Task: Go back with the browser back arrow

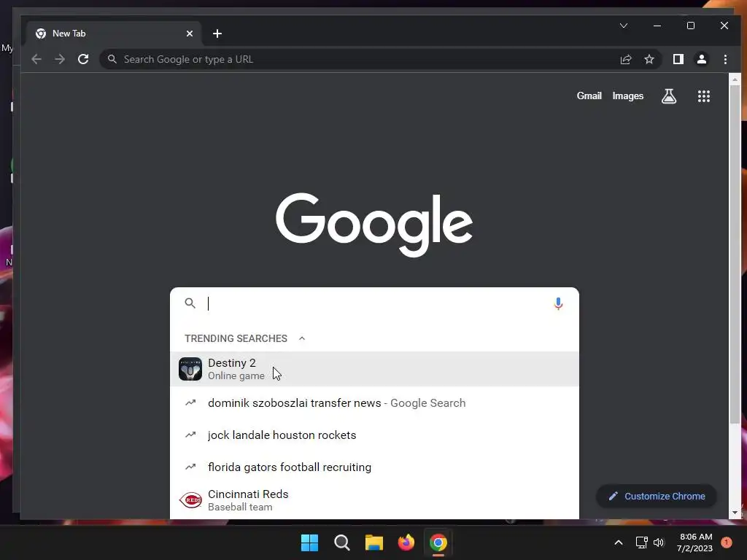Action: pyautogui.click(x=36, y=59)
